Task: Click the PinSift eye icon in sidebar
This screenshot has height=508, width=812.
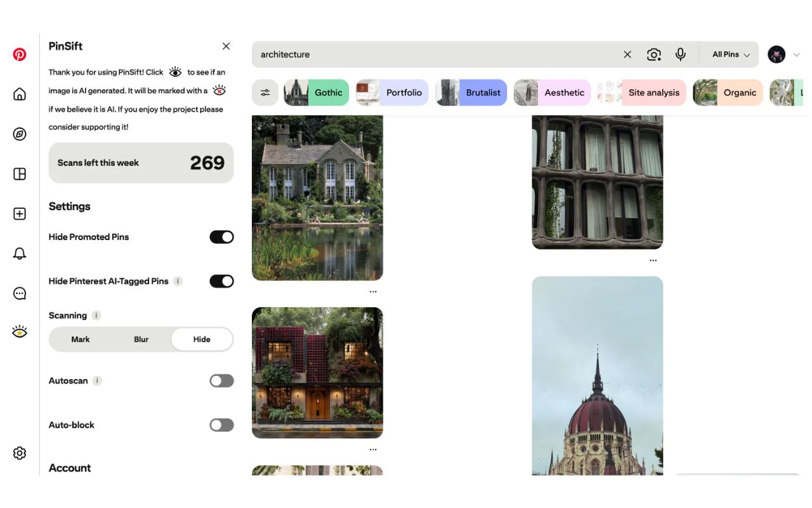Action: click(20, 331)
